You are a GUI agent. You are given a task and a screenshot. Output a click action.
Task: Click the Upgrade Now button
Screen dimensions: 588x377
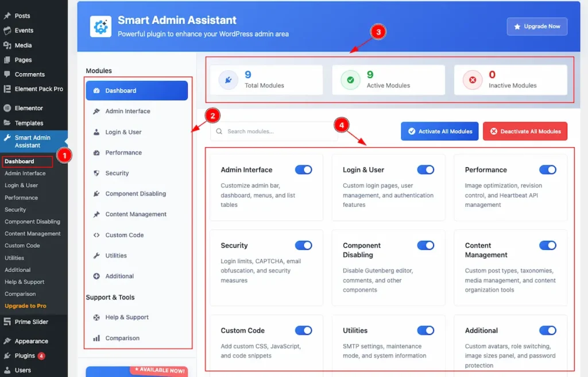point(537,26)
